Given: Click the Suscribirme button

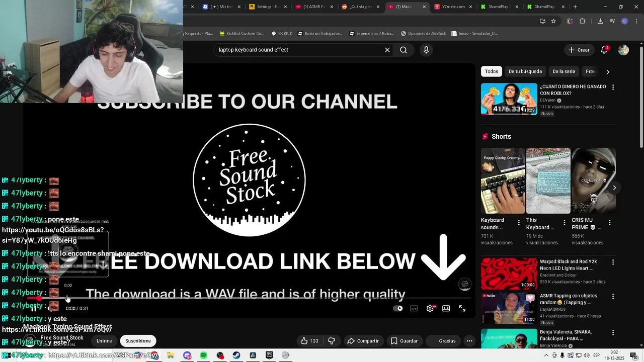Looking at the screenshot, I should click(x=138, y=341).
